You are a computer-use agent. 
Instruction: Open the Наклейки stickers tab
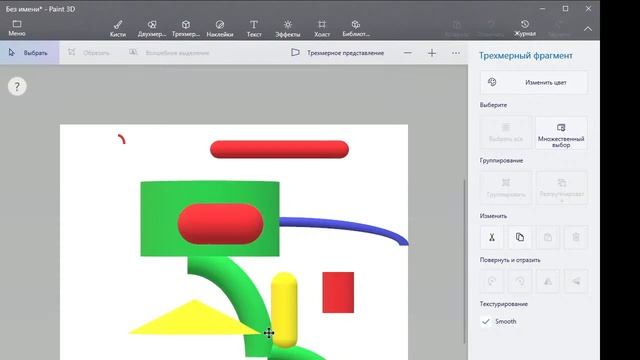[x=220, y=29]
